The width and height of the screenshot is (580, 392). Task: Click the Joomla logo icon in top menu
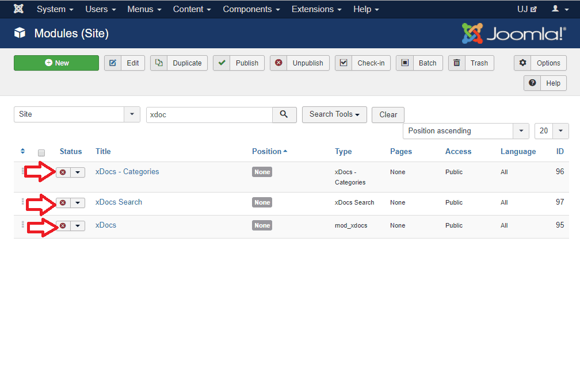tap(18, 9)
